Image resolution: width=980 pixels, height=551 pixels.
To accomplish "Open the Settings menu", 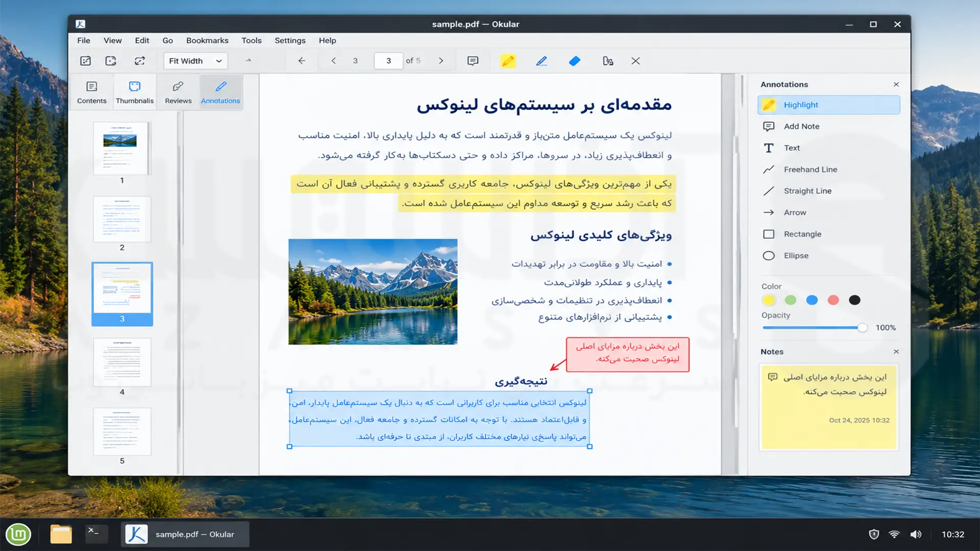I will (x=290, y=40).
